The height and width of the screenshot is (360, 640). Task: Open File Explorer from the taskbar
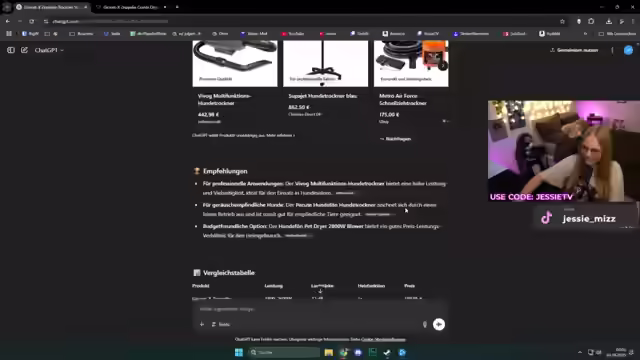click(329, 352)
